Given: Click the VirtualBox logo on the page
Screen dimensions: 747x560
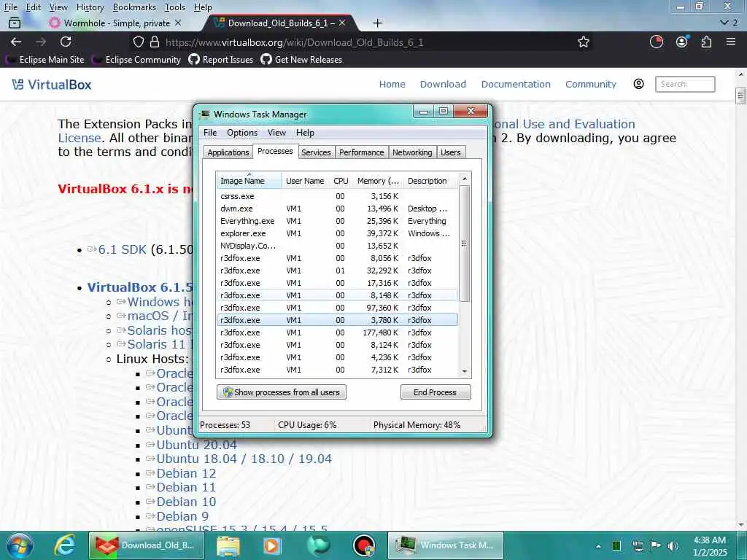Looking at the screenshot, I should coord(52,85).
